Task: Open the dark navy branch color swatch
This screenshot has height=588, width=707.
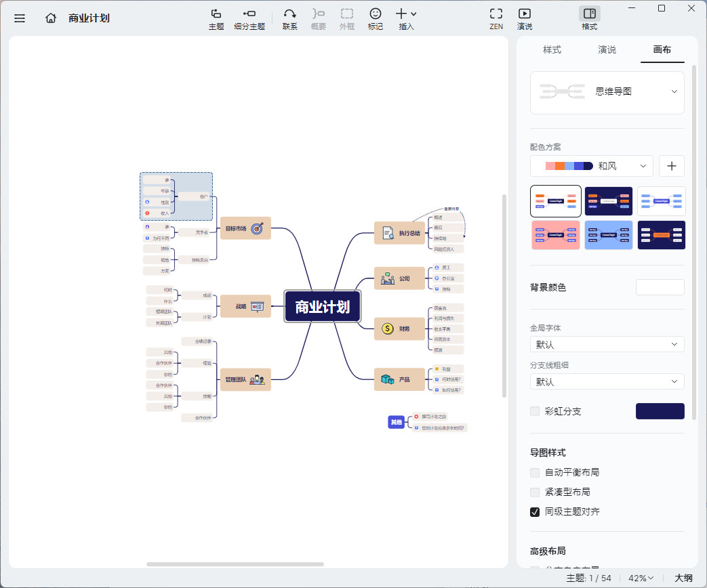Action: click(660, 411)
